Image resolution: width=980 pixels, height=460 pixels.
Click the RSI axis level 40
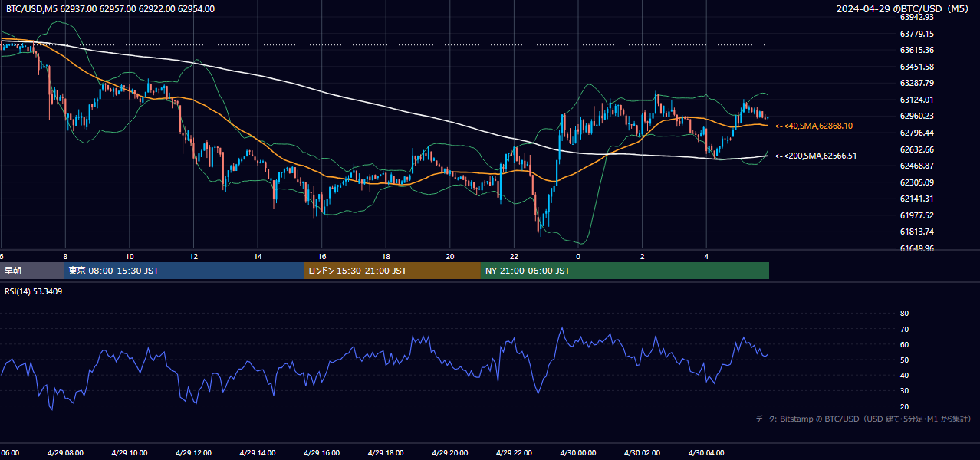point(904,375)
